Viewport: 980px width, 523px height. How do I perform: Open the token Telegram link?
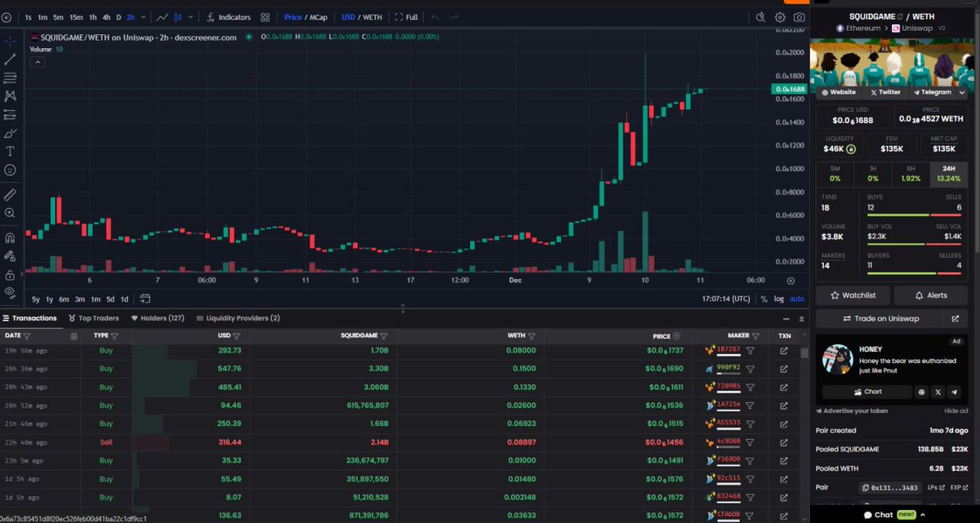click(x=933, y=92)
